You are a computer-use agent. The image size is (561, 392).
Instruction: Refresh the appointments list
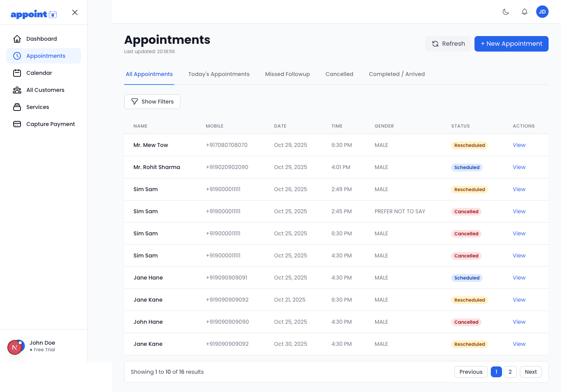tap(448, 44)
